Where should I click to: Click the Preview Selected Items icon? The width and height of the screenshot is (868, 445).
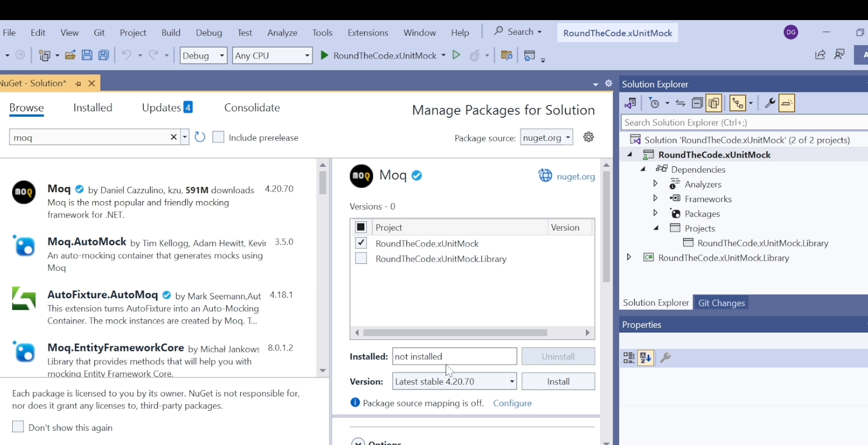787,103
